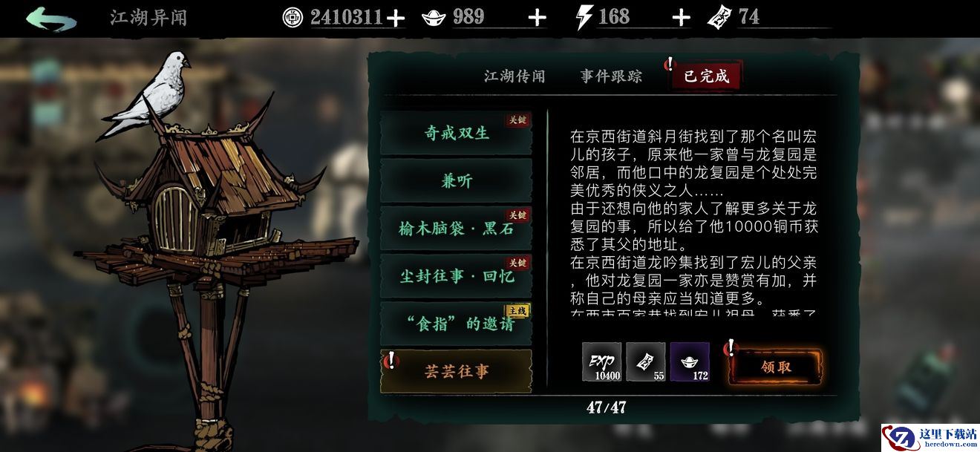980x452 pixels.
Task: Open the 事件跟踪 tab
Action: 611,76
